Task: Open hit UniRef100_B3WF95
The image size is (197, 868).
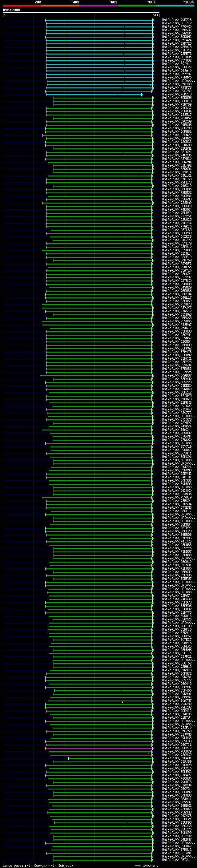Action: pyautogui.click(x=177, y=822)
